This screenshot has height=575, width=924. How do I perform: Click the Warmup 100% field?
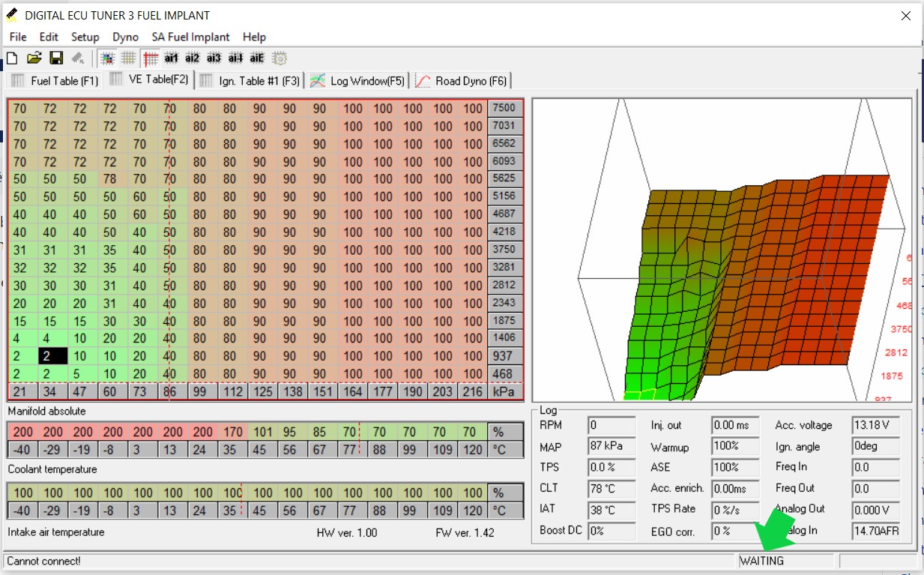[734, 447]
